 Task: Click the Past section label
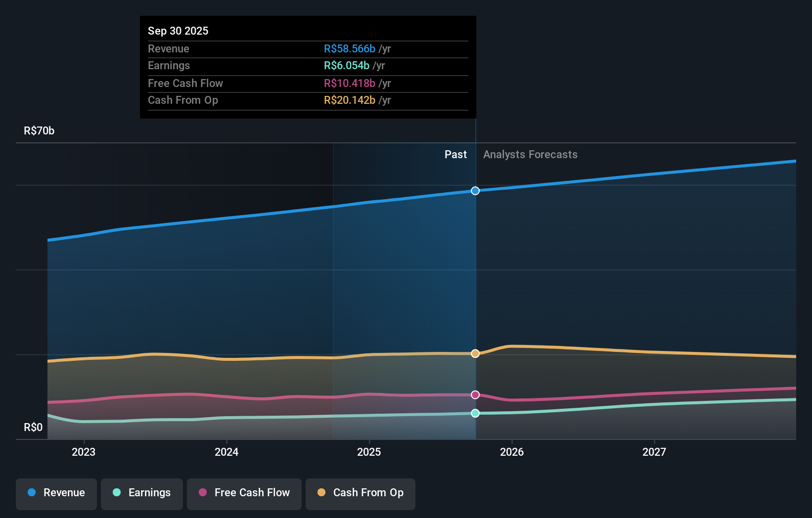click(455, 154)
